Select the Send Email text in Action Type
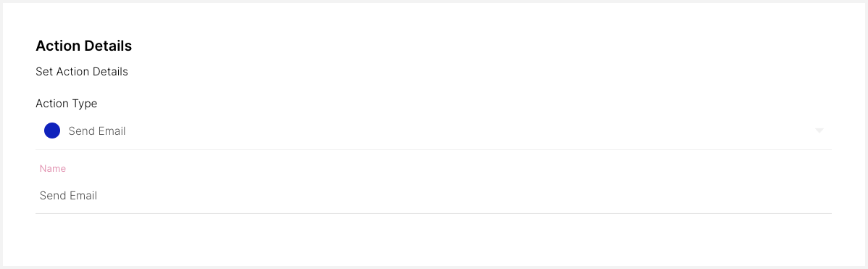This screenshot has width=868, height=269. pyautogui.click(x=97, y=131)
